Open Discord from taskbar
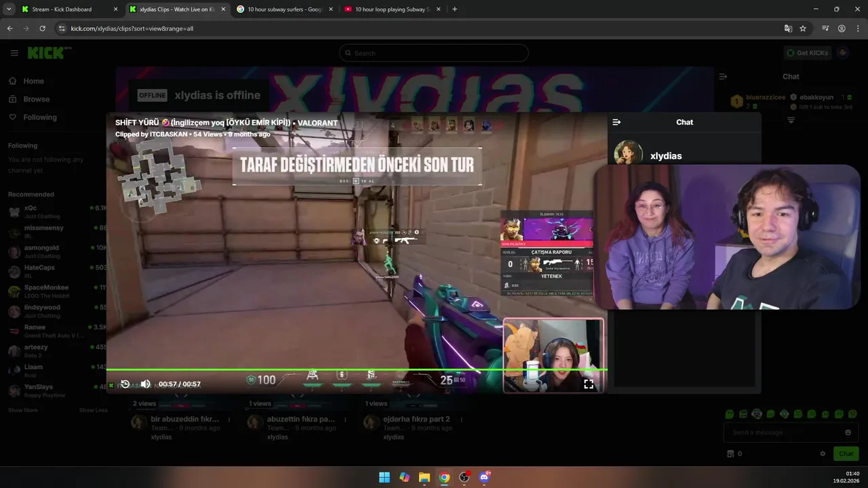Viewport: 868px width, 488px height. (x=484, y=477)
